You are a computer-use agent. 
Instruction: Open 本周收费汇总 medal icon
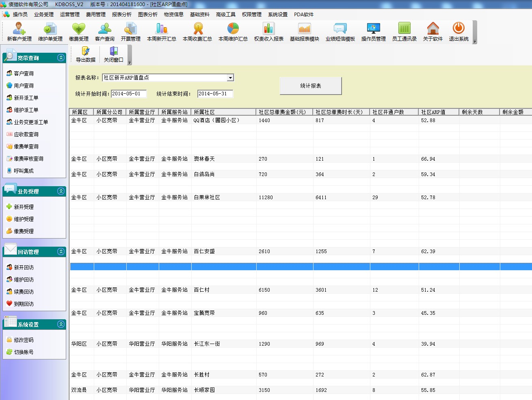coord(197,32)
